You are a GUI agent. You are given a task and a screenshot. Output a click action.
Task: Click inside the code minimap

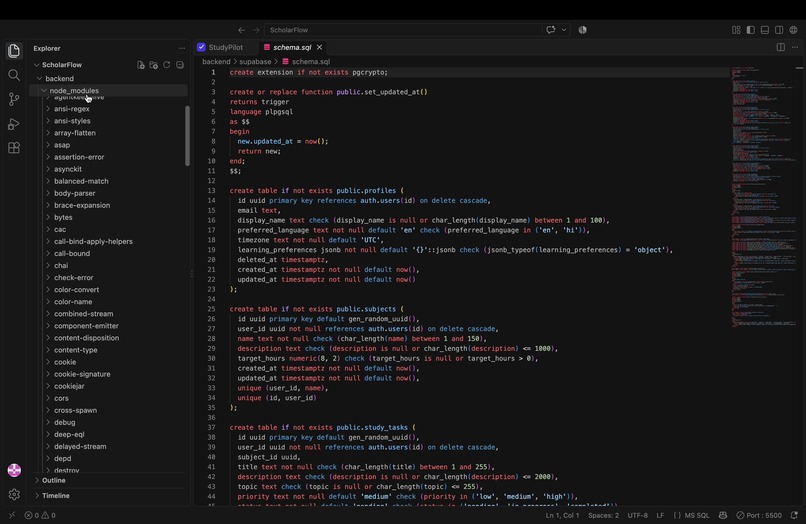[763, 195]
